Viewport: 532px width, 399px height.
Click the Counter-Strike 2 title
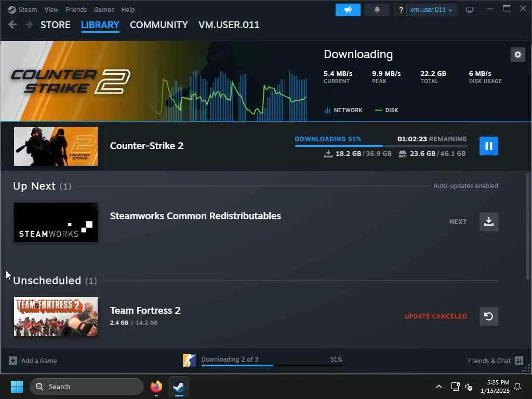coord(147,146)
